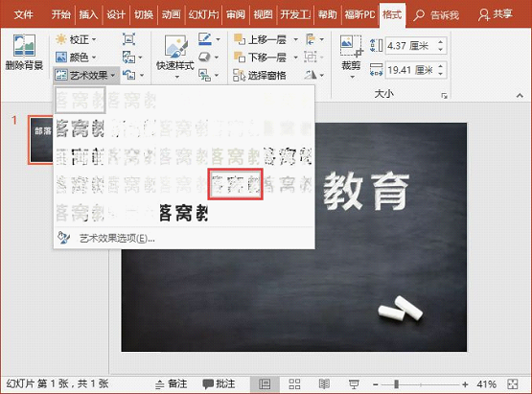
Task: Click the 下移一层 send backward icon
Action: 240,57
